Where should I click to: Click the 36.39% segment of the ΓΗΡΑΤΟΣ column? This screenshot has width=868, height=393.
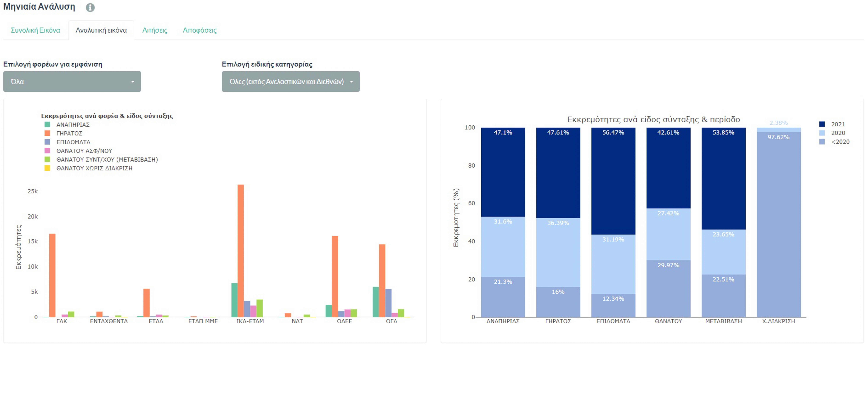558,253
